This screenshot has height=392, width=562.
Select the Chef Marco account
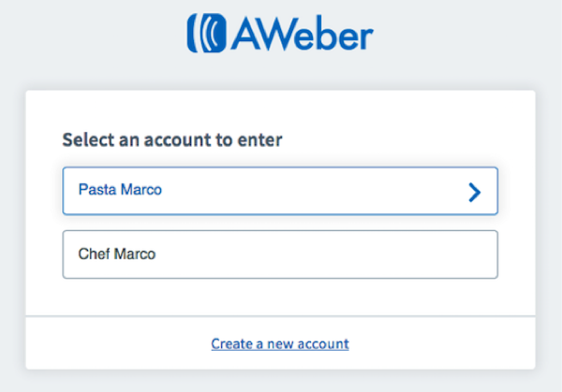(x=280, y=254)
